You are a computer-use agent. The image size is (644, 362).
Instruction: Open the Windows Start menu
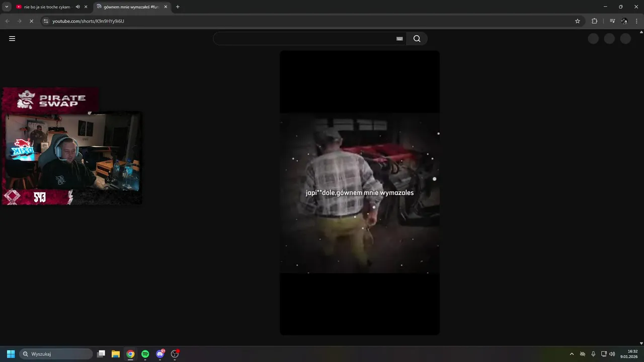point(11,354)
